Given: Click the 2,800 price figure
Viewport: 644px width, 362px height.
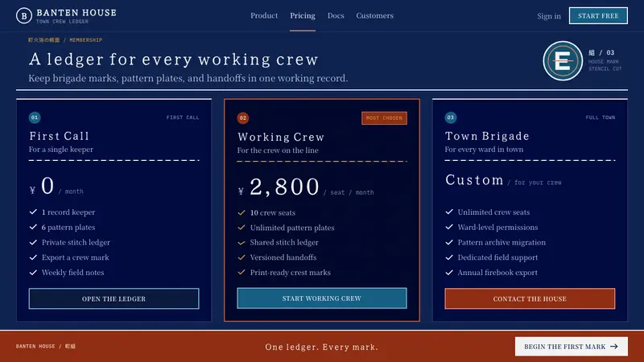Looking at the screenshot, I should pos(284,187).
